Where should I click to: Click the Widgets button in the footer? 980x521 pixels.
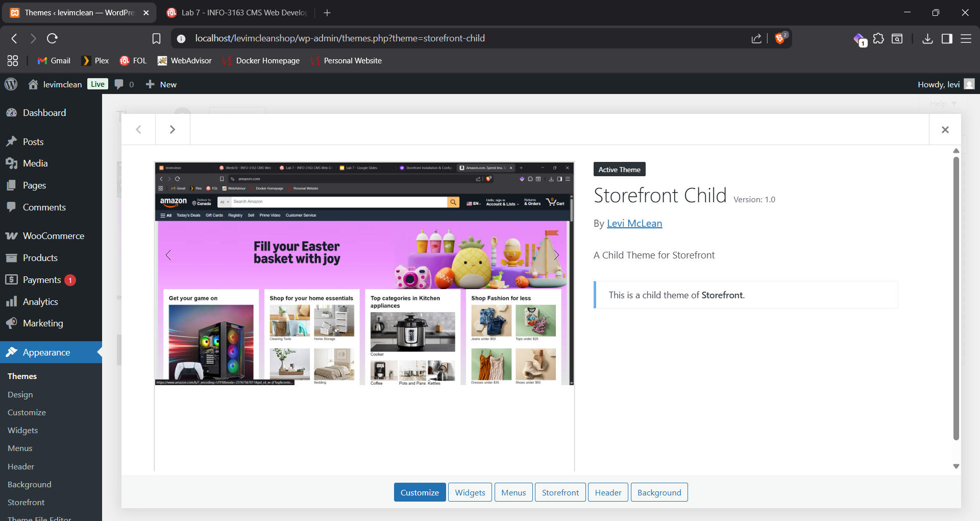click(x=470, y=492)
